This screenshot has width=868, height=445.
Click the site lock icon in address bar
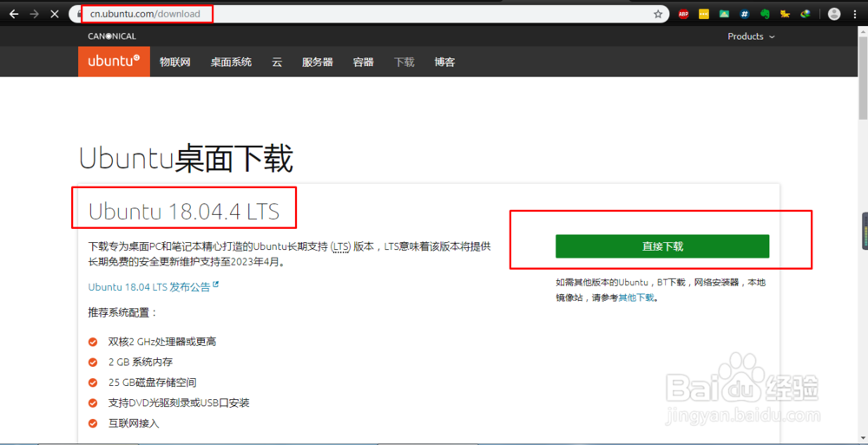(78, 15)
